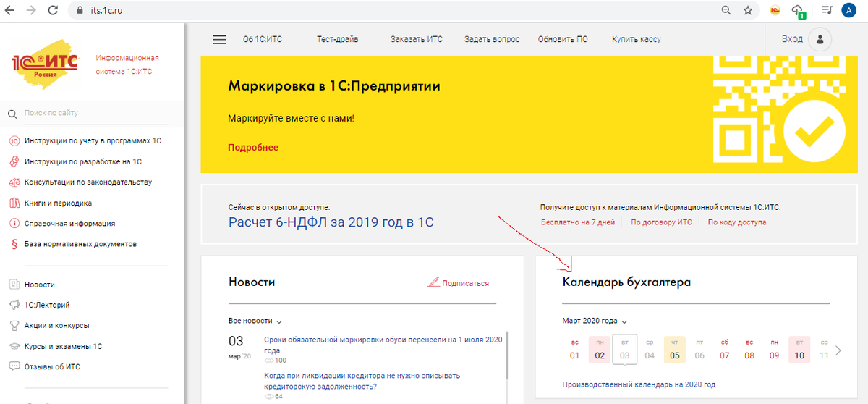868x404 pixels.
Task: Select calendar date вт 03
Action: [625, 349]
